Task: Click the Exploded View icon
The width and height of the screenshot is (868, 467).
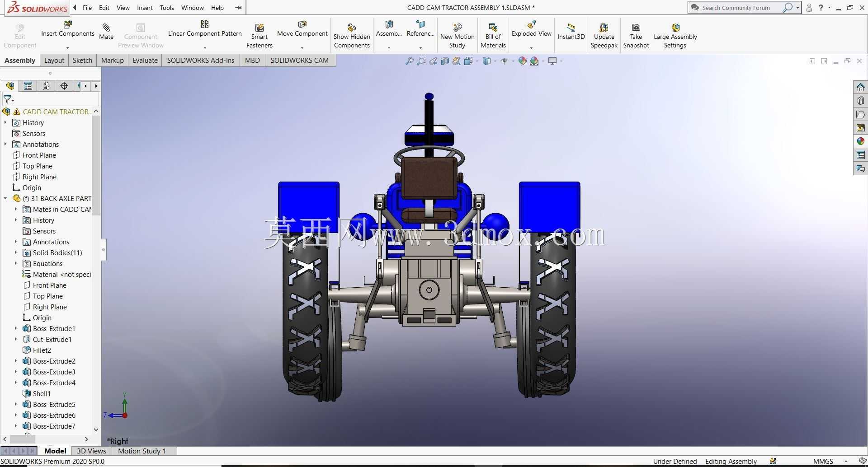Action: coord(532,24)
